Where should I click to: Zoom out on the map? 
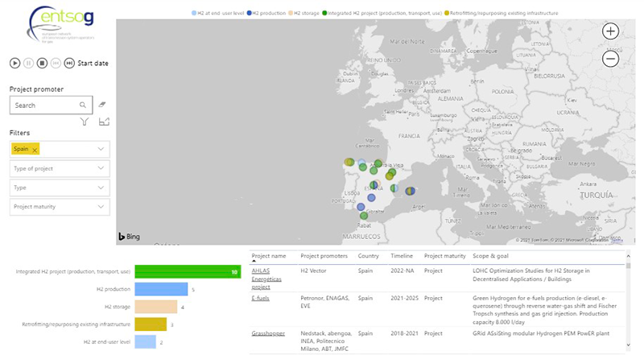(611, 58)
